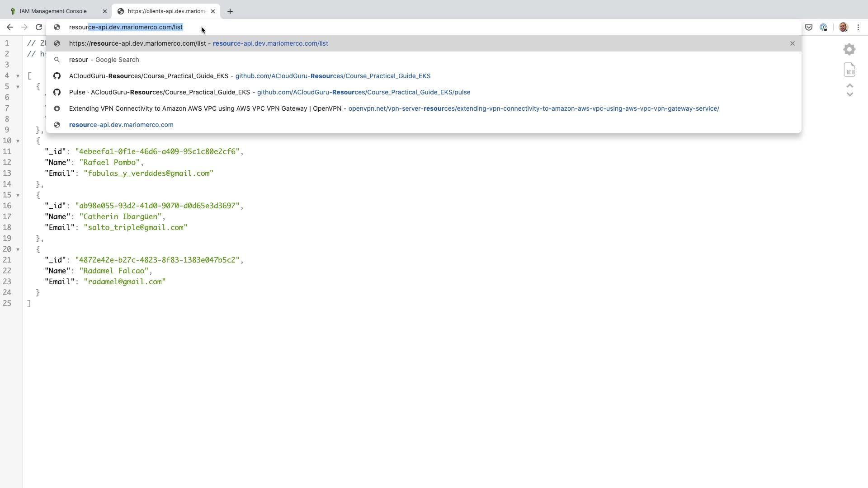Go back to previous page

pos(10,27)
